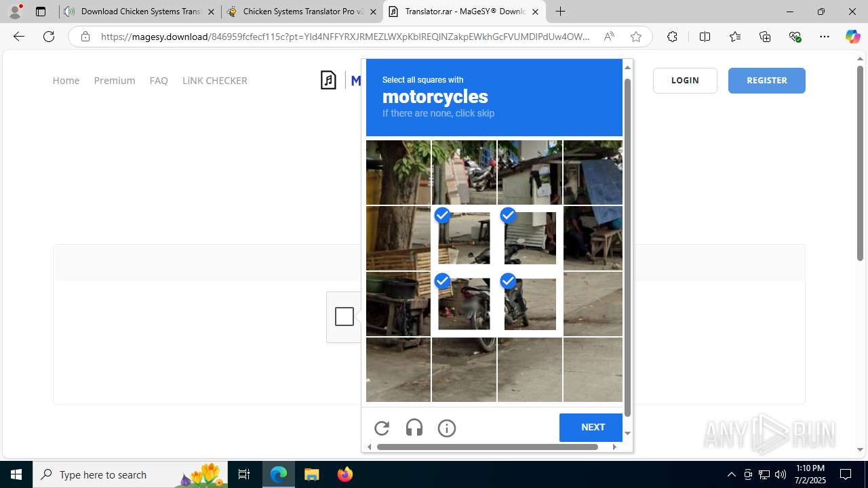868x488 pixels.
Task: Deselect the checked tile with red motorcycle
Action: pyautogui.click(x=464, y=304)
